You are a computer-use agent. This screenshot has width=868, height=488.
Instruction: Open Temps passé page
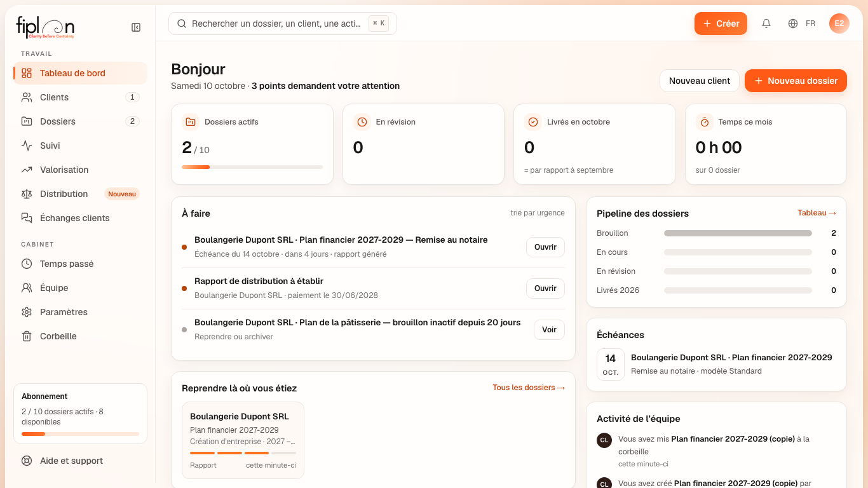click(x=80, y=264)
